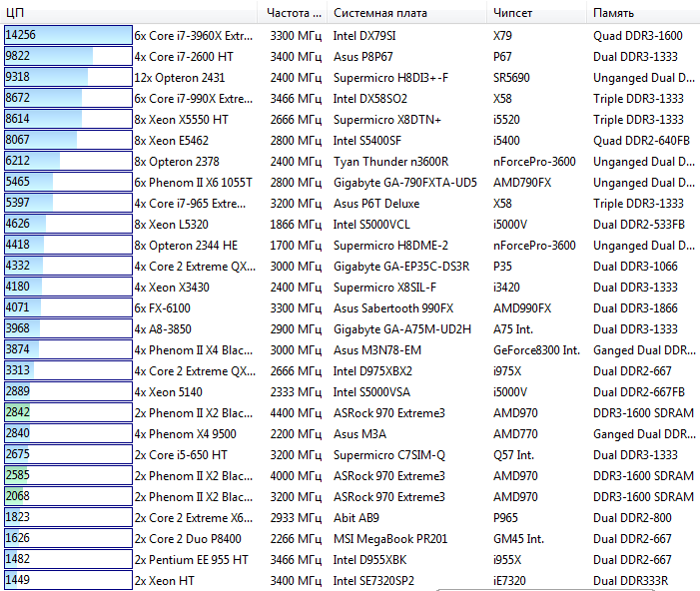Screen dimensions: 700x591
Task: Select Quad DDR3-1600 memory cell
Action: 638,36
